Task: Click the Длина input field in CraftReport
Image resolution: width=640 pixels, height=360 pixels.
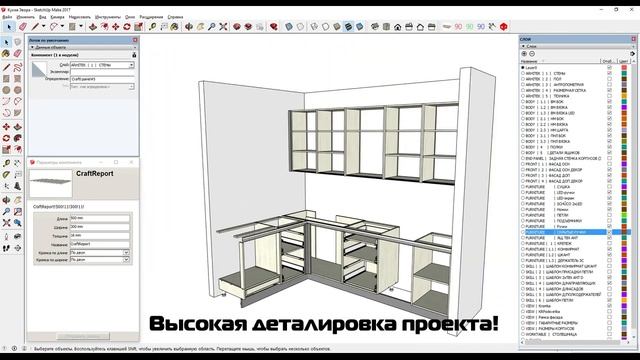Action: (x=100, y=218)
